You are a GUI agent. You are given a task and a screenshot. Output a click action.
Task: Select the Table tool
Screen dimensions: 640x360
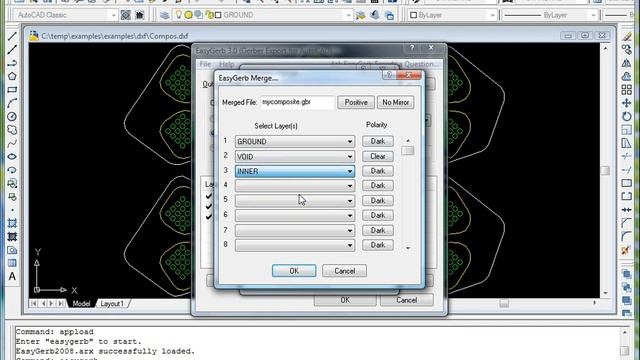[x=12, y=263]
